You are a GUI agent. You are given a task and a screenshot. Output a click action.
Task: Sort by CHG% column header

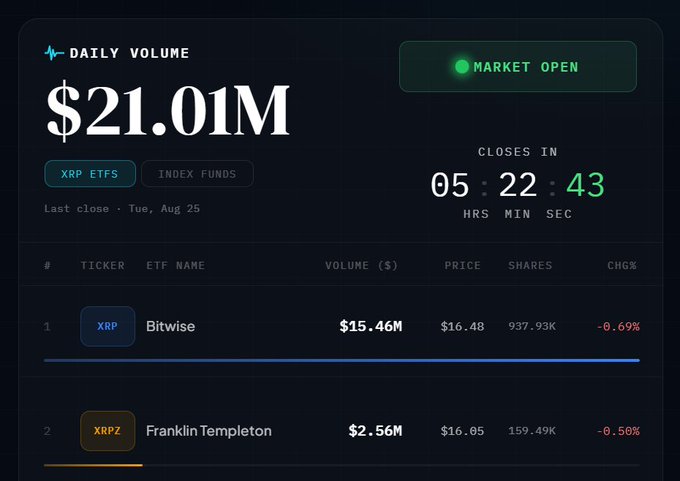click(622, 265)
